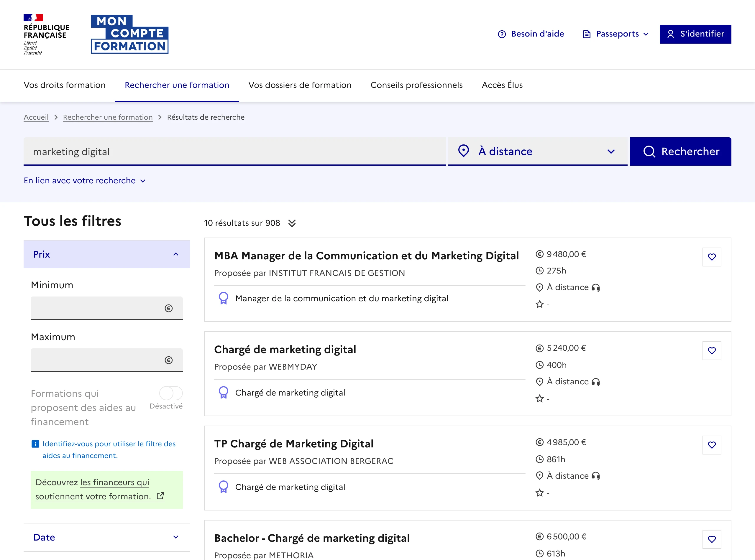The height and width of the screenshot is (560, 755).
Task: Open the À distance location dropdown
Action: point(538,151)
